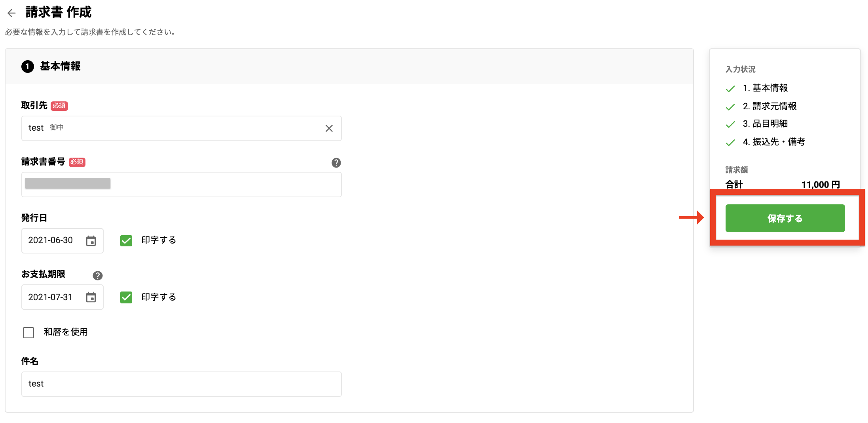Viewport: 868px width, 423px height.
Task: Click the green 保存する button
Action: [785, 218]
